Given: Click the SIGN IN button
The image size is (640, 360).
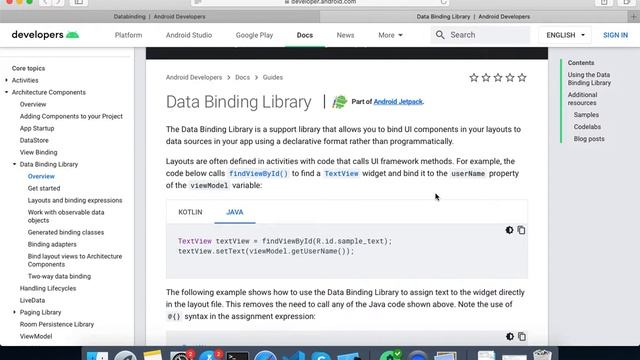Looking at the screenshot, I should [x=616, y=35].
